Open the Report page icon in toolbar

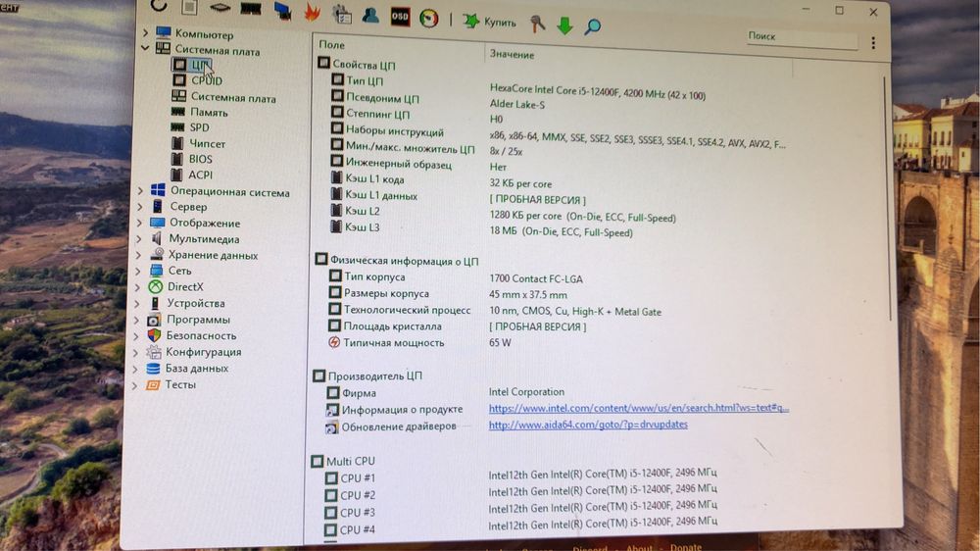(x=190, y=7)
